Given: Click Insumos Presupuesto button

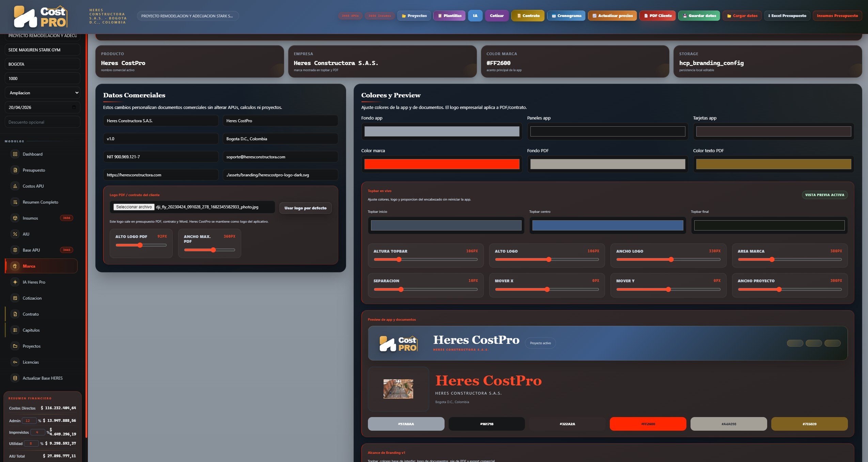Looking at the screenshot, I should click(x=837, y=16).
